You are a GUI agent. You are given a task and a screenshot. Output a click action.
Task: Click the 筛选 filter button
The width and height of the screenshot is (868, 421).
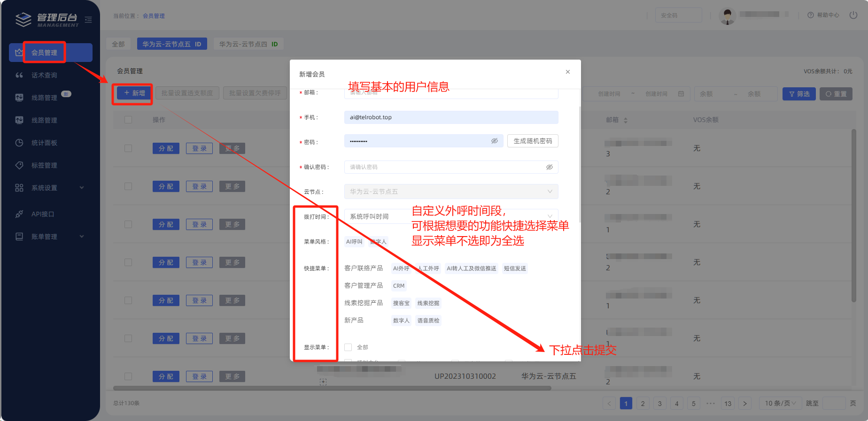pos(799,94)
